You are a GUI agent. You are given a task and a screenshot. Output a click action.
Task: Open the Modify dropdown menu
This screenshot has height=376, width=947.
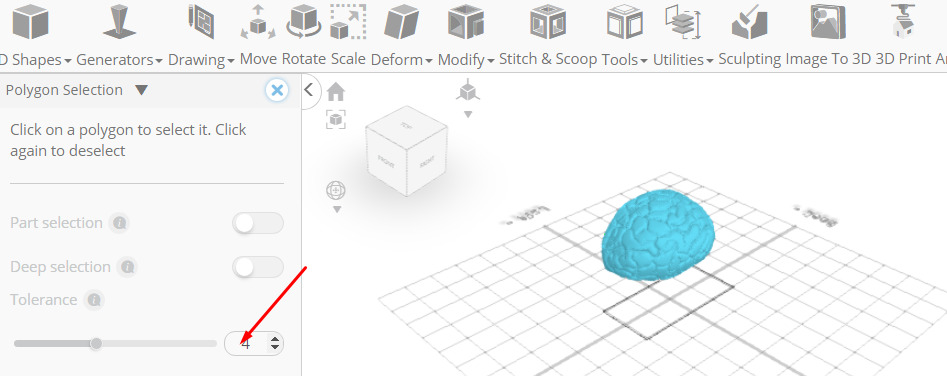coord(466,59)
